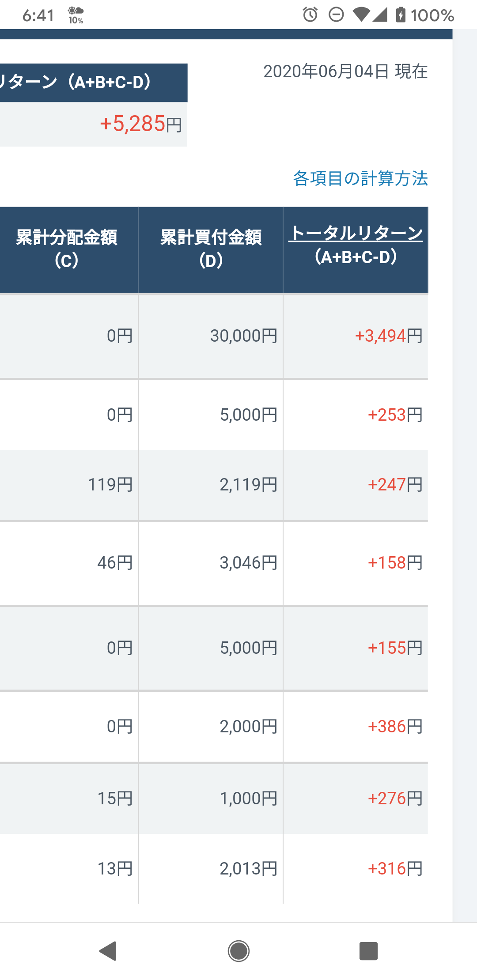Screen dimensions: 477x980
Task: Tap the do-not-disturb status icon
Action: pos(336,15)
